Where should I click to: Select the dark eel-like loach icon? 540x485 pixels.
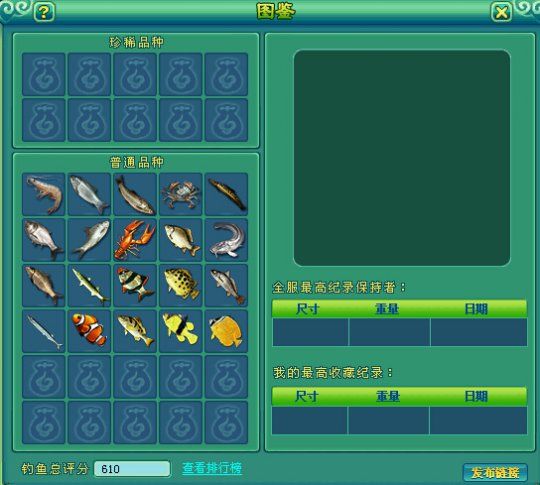pyautogui.click(x=226, y=195)
